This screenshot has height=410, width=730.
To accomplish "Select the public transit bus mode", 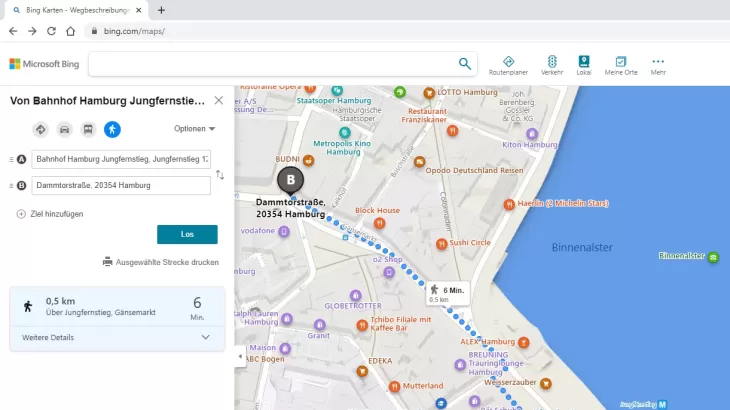I will 88,129.
